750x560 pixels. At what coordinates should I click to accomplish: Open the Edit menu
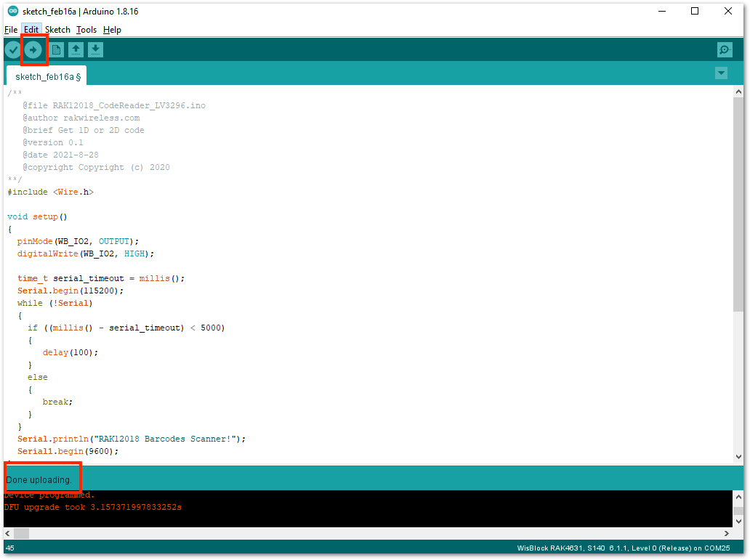[31, 30]
